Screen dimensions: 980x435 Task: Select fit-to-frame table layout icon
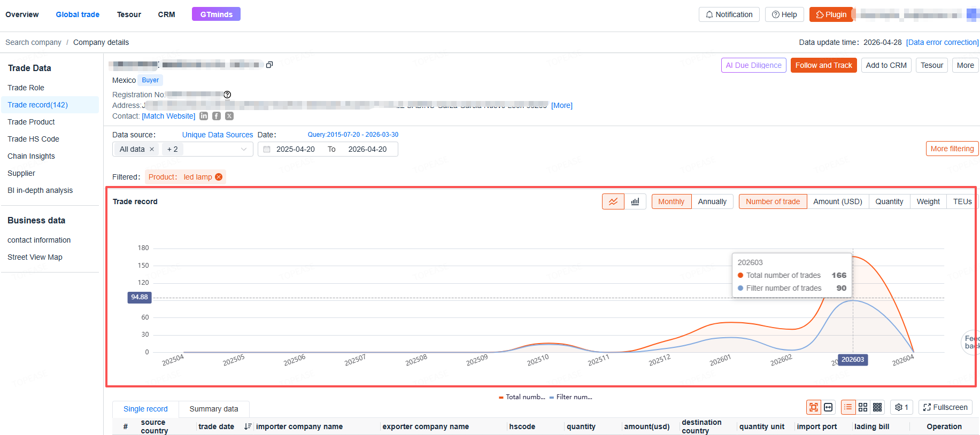click(814, 407)
